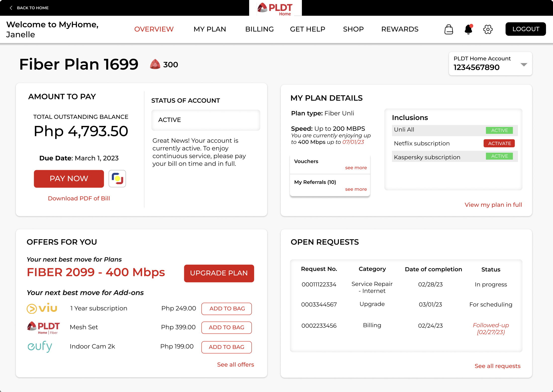Click the Viu logo in add-ons
The image size is (553, 392).
pos(42,308)
